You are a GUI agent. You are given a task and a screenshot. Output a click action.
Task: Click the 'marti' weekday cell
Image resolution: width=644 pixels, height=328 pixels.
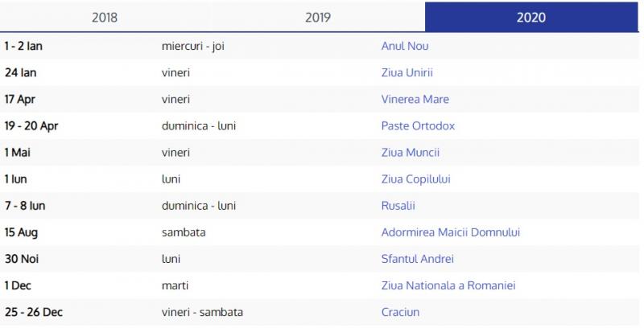pyautogui.click(x=175, y=285)
